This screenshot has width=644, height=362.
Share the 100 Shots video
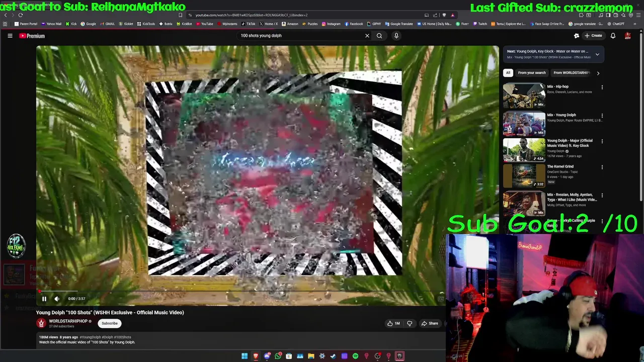click(430, 323)
